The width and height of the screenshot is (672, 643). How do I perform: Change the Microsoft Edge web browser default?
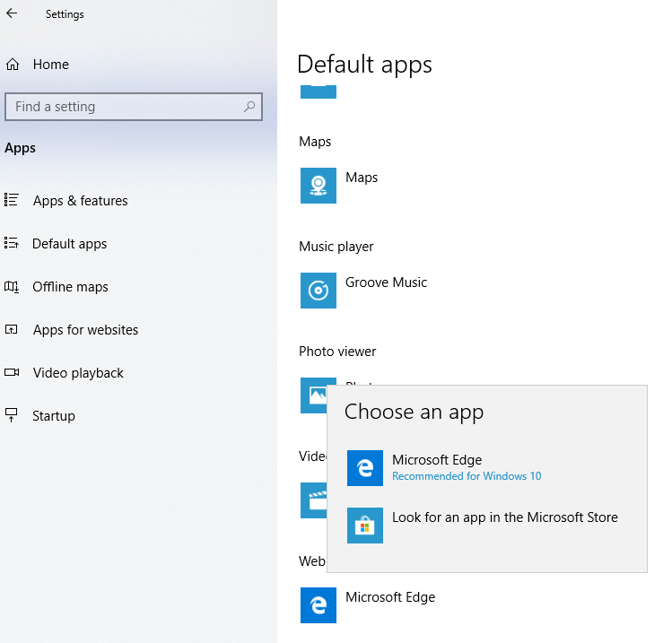point(390,597)
